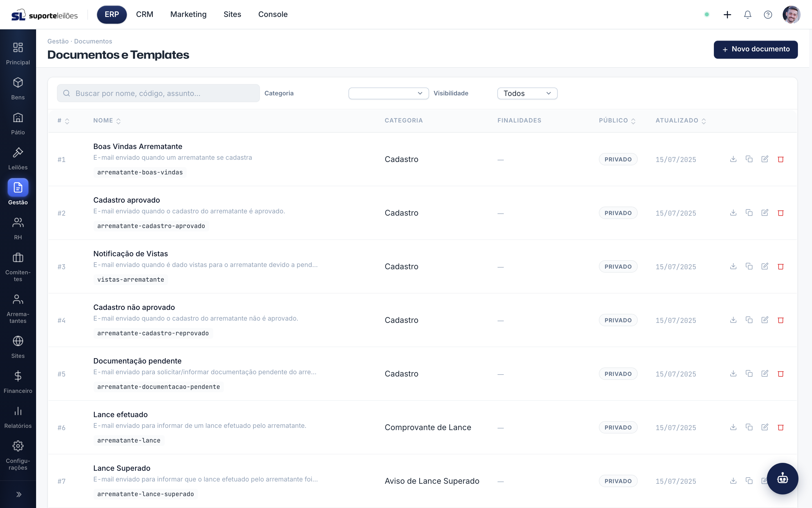Open the Visibilidade Todos dropdown
Viewport: 812px width, 508px height.
[x=527, y=93]
